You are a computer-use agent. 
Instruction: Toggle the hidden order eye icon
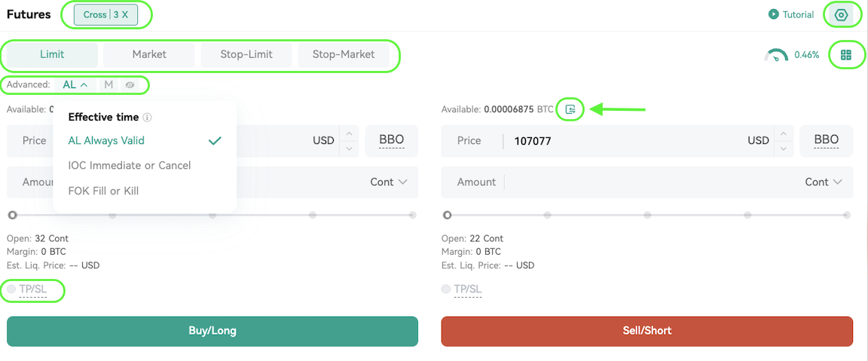point(130,84)
